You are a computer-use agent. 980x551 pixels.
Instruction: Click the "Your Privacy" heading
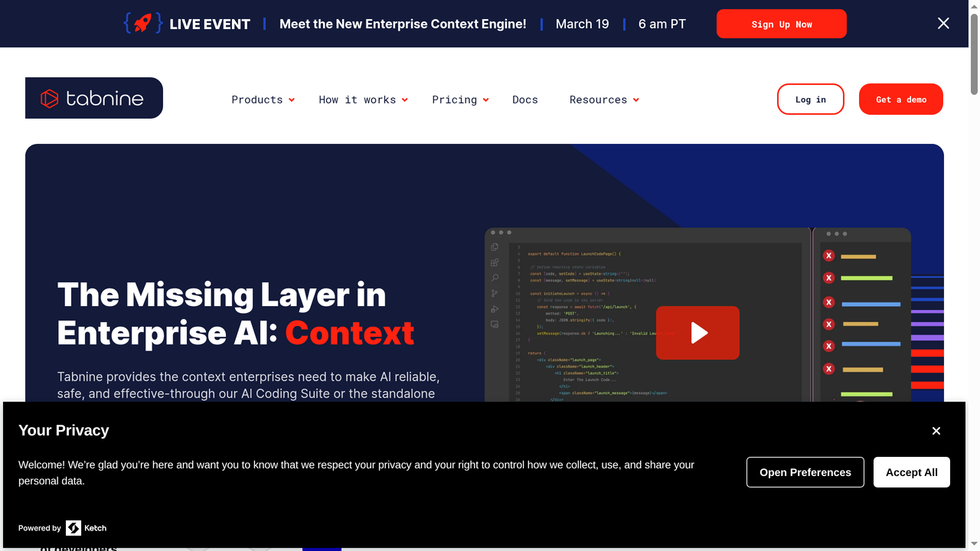[x=64, y=430]
